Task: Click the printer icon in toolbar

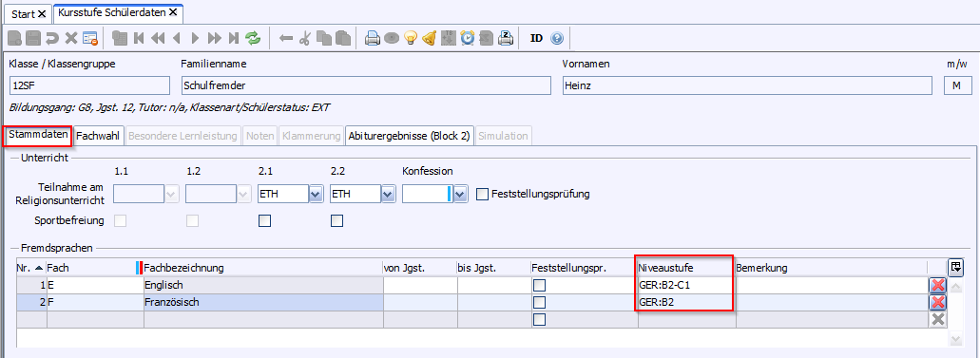Action: pos(373,38)
